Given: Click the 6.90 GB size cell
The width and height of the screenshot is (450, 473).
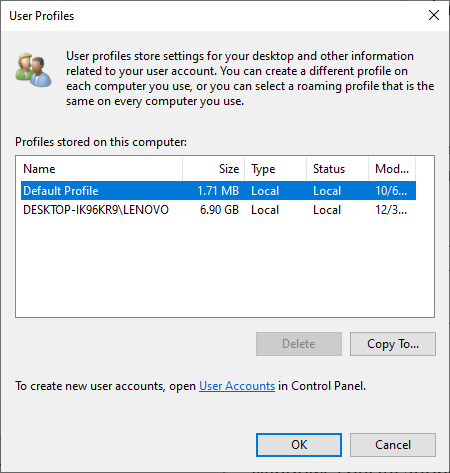Looking at the screenshot, I should [219, 210].
